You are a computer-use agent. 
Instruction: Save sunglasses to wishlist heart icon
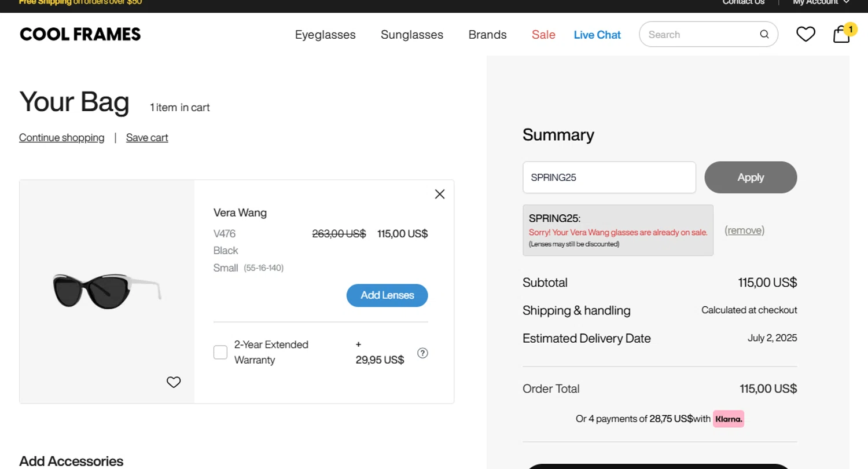coord(174,382)
